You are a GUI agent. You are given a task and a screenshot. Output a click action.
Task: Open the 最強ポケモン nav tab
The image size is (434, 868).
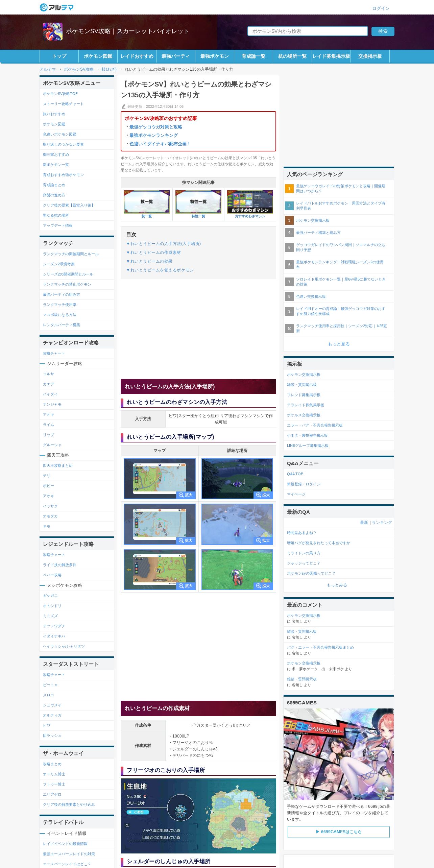tap(215, 56)
